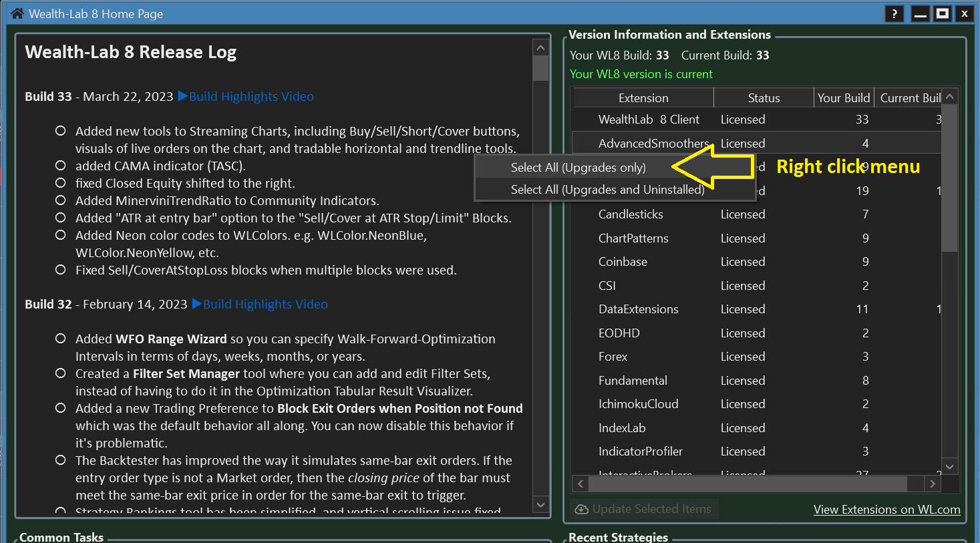Click the Build 32 video play icon

(196, 304)
